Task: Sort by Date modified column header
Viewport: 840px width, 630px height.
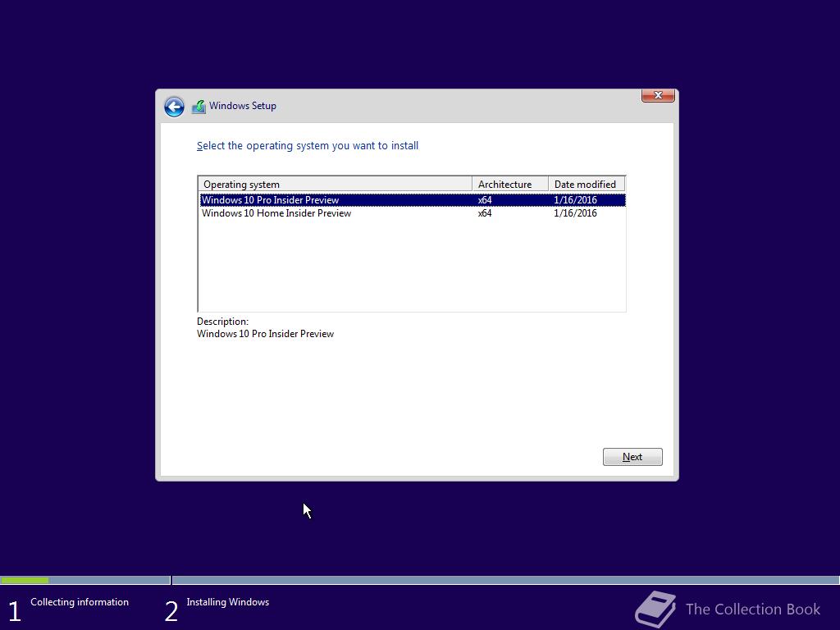Action: [x=587, y=185]
